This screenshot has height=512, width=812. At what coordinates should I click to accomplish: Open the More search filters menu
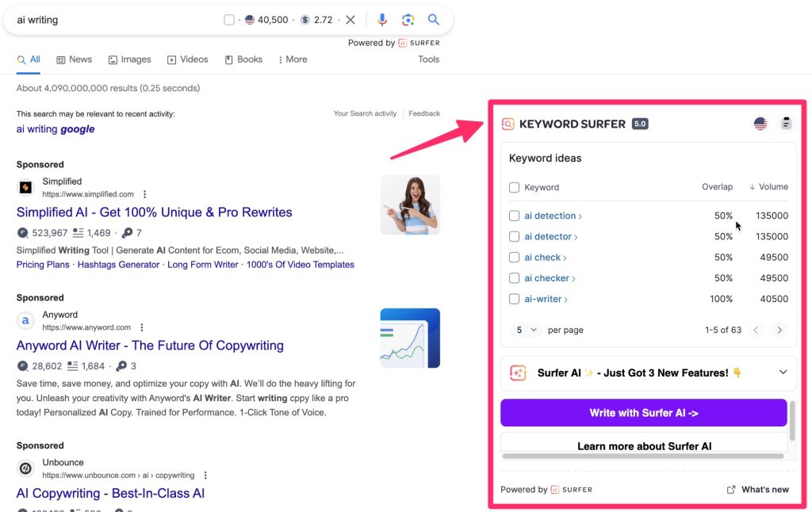click(293, 59)
